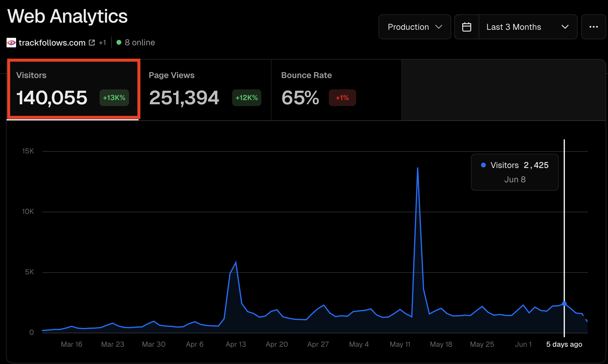Select the Visitors metric tab
The width and height of the screenshot is (608, 364).
point(73,89)
